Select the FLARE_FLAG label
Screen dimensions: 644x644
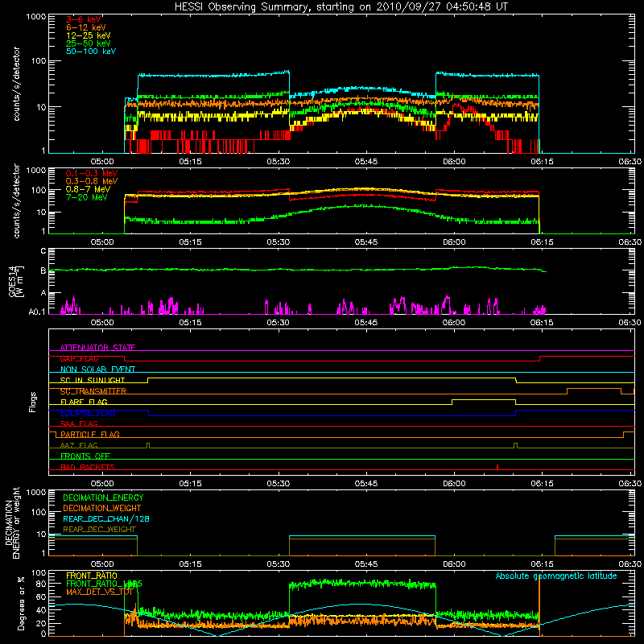click(x=84, y=402)
